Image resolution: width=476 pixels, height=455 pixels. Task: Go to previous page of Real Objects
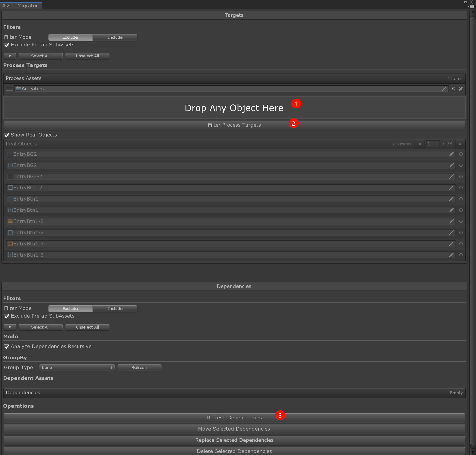coord(419,144)
